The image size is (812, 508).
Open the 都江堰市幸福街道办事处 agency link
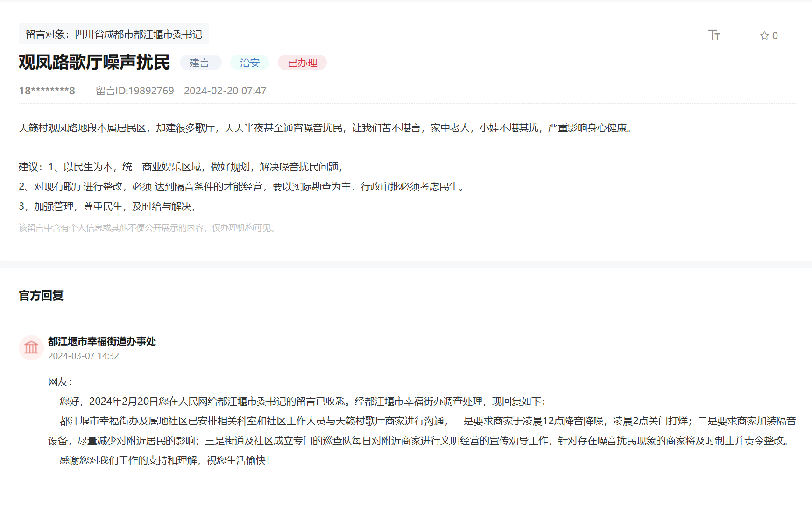point(102,341)
